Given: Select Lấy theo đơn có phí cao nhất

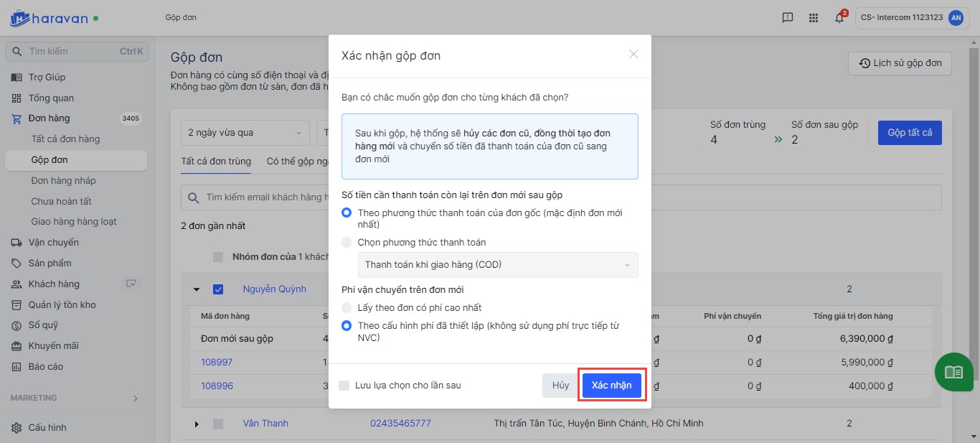Looking at the screenshot, I should tap(347, 308).
